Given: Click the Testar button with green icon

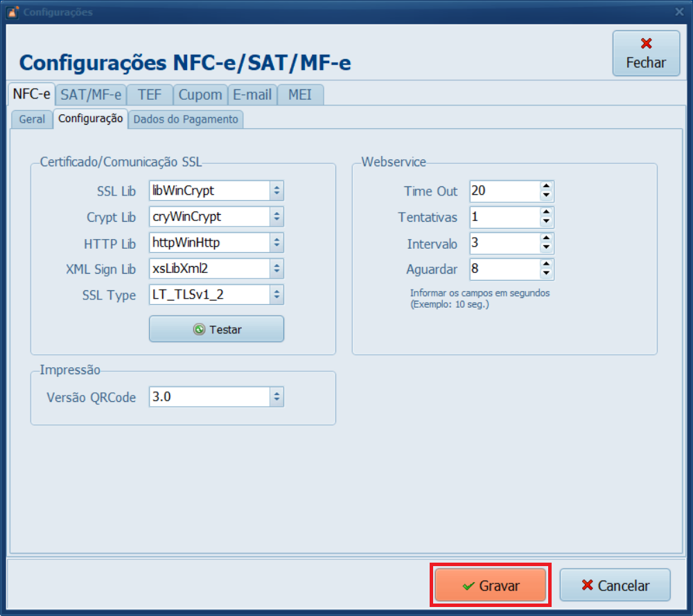Looking at the screenshot, I should point(216,329).
